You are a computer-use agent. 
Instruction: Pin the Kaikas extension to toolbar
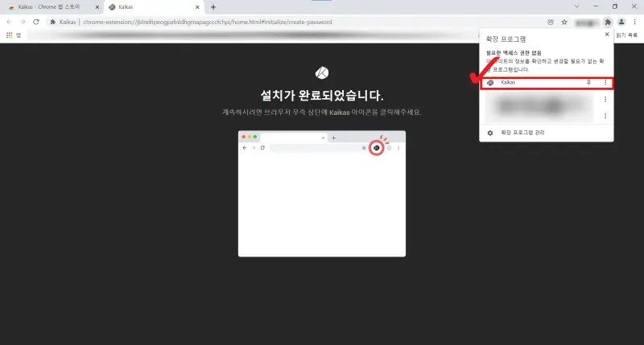(588, 83)
